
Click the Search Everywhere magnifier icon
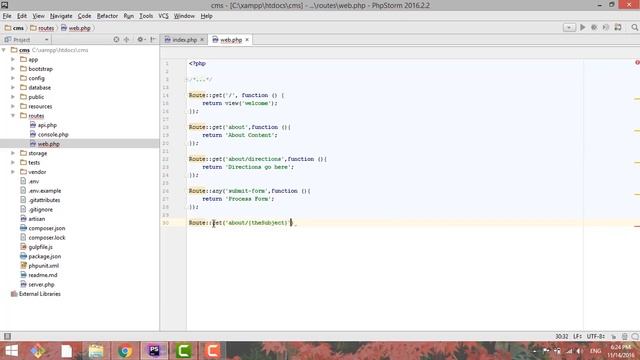[x=634, y=27]
